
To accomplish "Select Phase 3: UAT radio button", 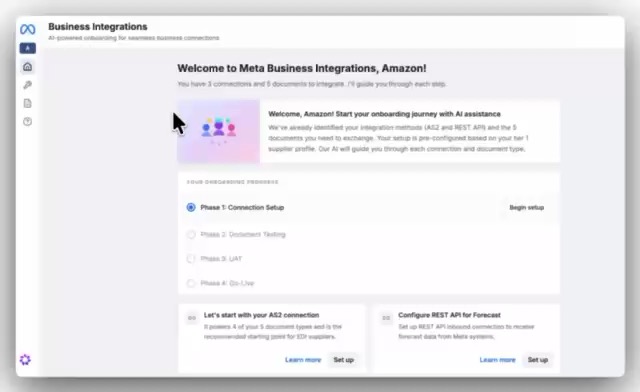I will pyautogui.click(x=191, y=259).
